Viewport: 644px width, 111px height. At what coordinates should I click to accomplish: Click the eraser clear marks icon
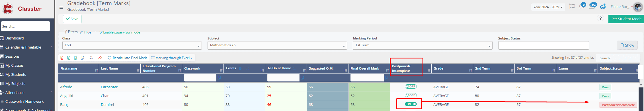100,58
